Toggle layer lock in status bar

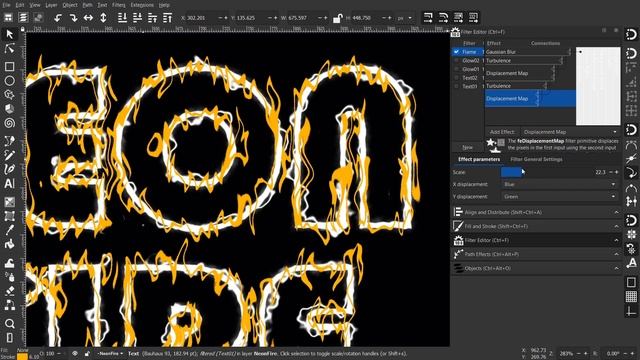click(87, 353)
